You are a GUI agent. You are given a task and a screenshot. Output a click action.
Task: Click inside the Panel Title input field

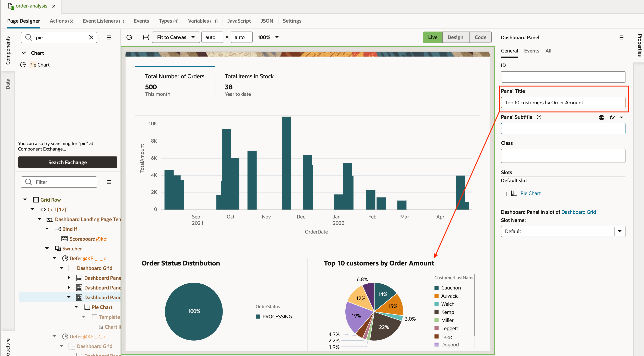click(x=563, y=103)
